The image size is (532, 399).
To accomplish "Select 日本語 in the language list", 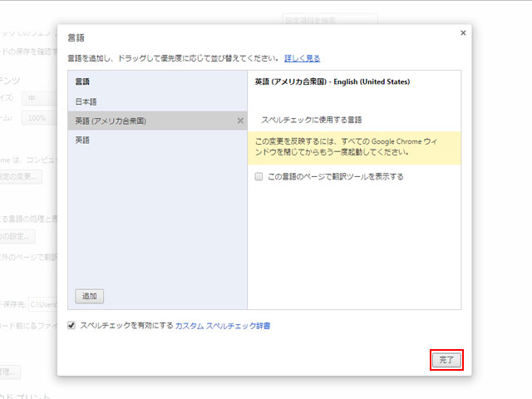I will pos(87,101).
